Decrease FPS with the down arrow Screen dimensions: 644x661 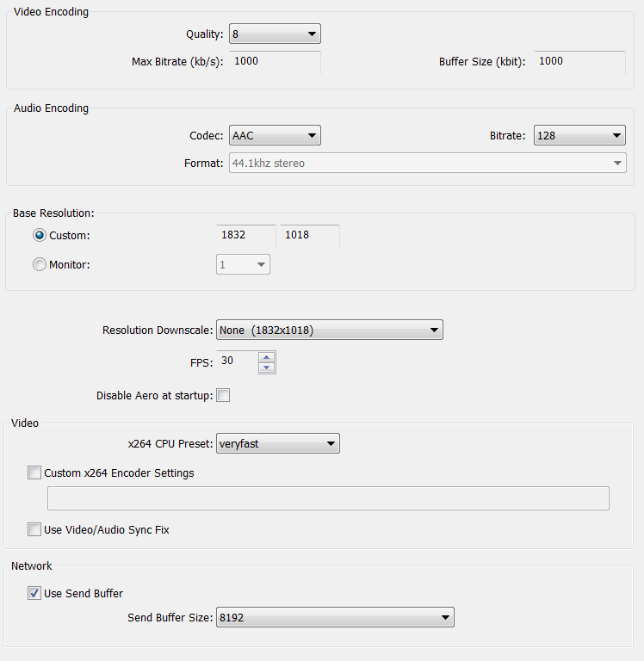[267, 368]
